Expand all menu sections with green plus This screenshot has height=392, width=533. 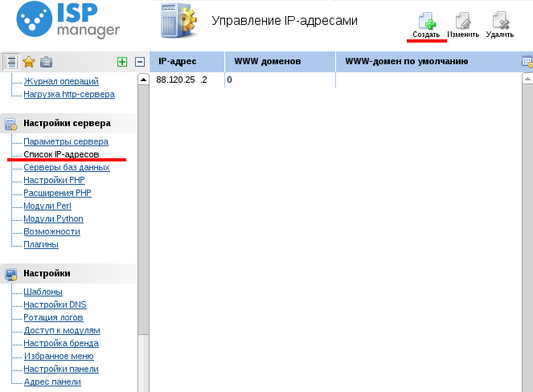pyautogui.click(x=122, y=62)
